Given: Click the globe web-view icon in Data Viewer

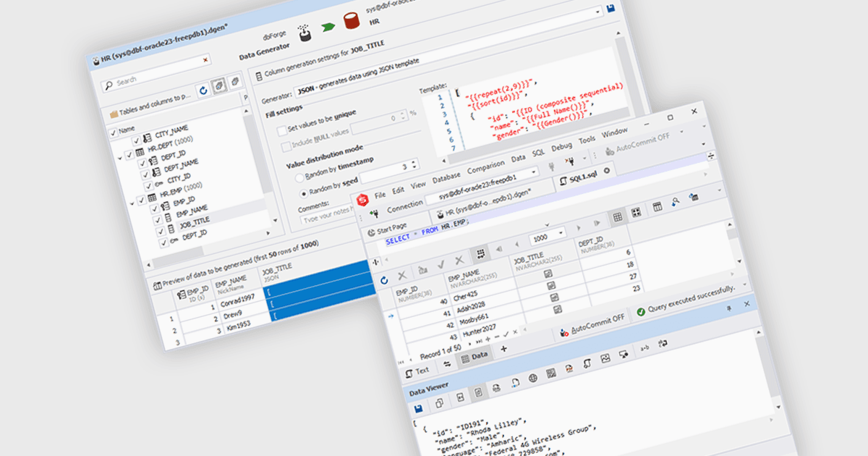Looking at the screenshot, I should pyautogui.click(x=533, y=377).
